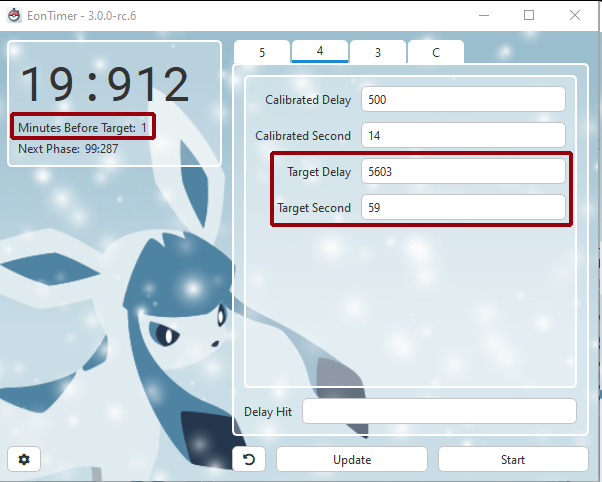602x482 pixels.
Task: Click the Calibrated Delay label
Action: click(308, 100)
